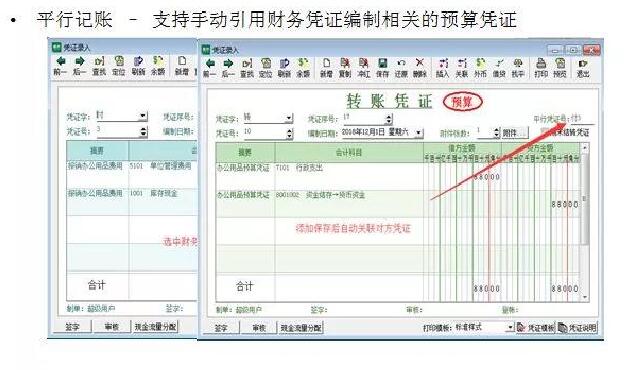Click the voucher table vertical scrollbar
The height and width of the screenshot is (370, 632).
tap(585, 223)
